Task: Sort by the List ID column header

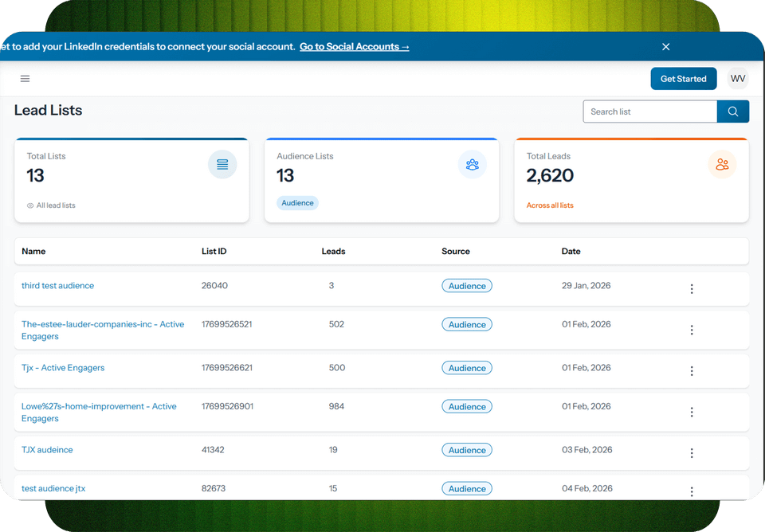Action: point(214,251)
